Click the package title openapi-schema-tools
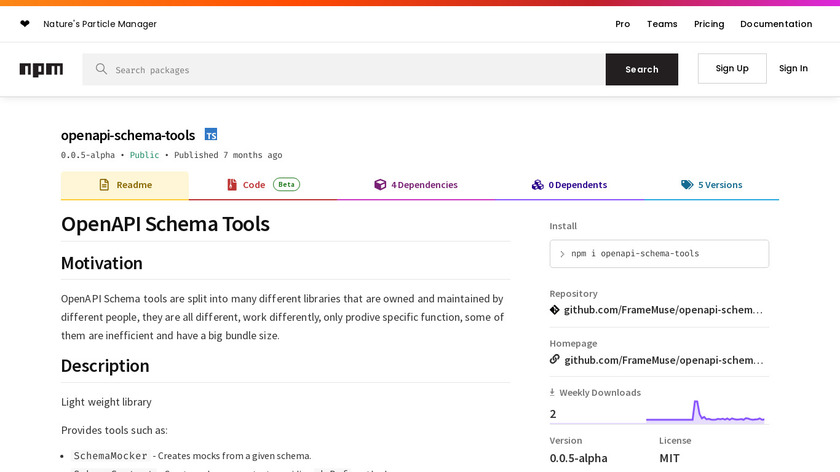The height and width of the screenshot is (472, 840). pos(128,135)
